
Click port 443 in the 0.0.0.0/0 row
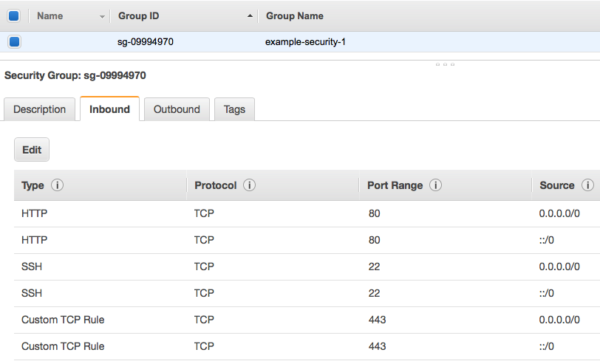pyautogui.click(x=377, y=320)
